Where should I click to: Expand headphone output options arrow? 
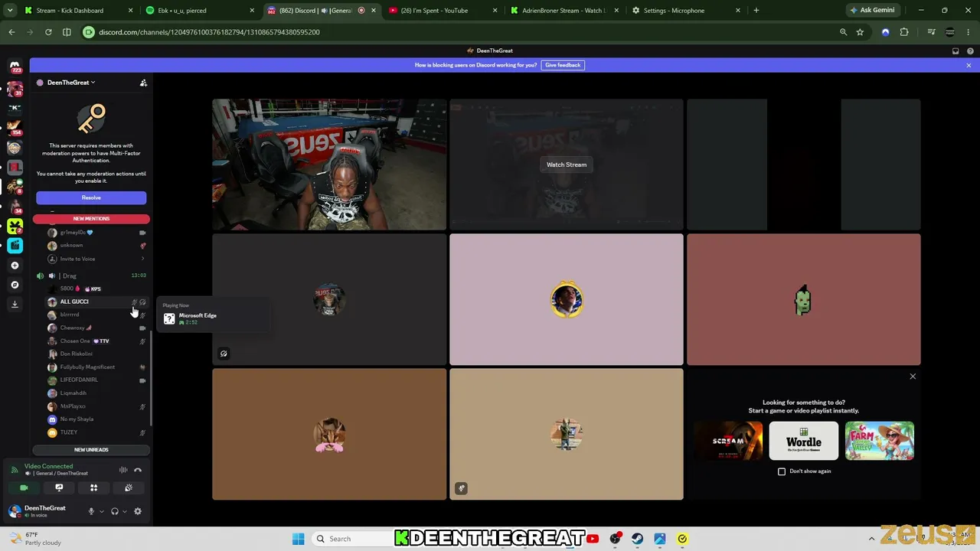[x=125, y=511]
